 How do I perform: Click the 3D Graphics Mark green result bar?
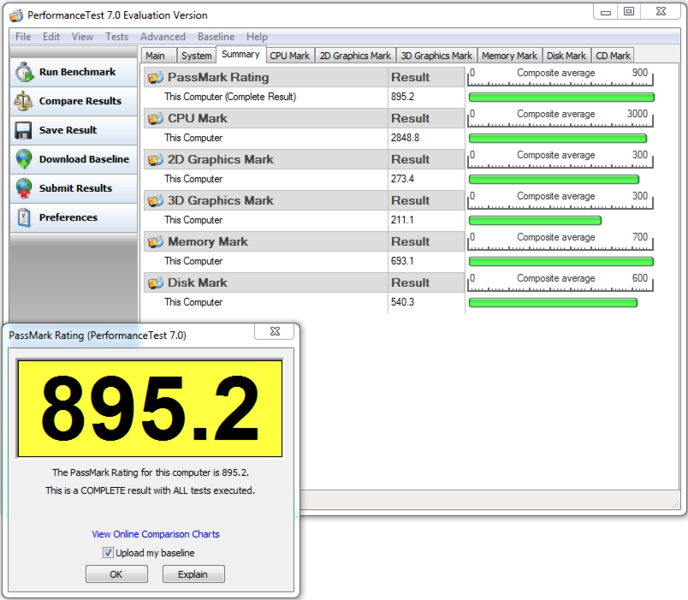[x=535, y=220]
